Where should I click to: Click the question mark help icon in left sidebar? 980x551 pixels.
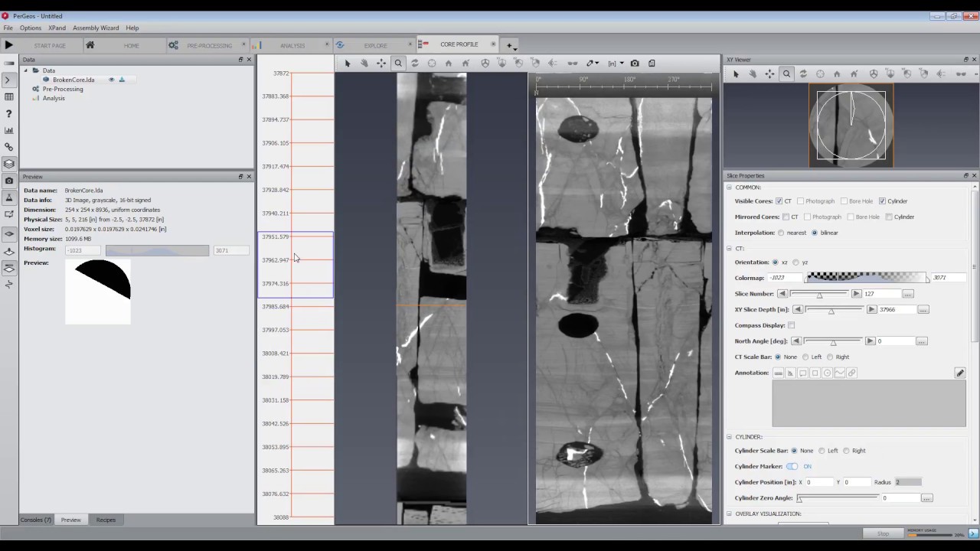pos(9,114)
